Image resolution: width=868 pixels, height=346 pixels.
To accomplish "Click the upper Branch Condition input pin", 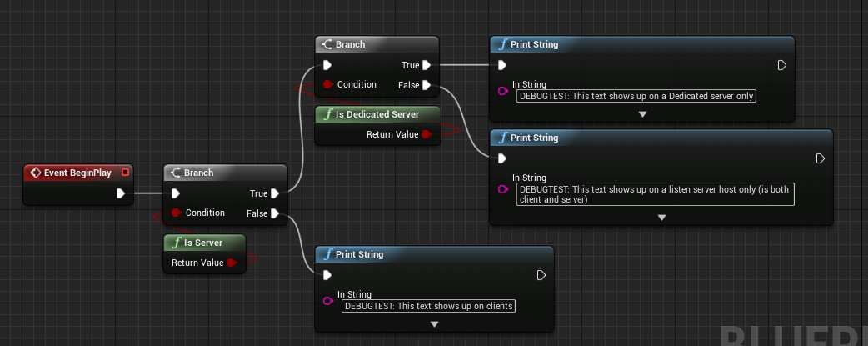I will coord(327,85).
